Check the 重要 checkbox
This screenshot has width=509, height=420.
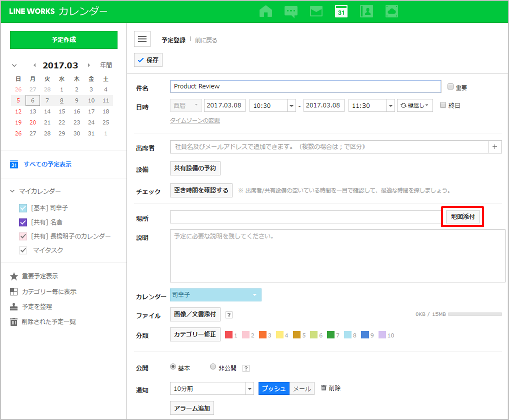click(x=450, y=86)
